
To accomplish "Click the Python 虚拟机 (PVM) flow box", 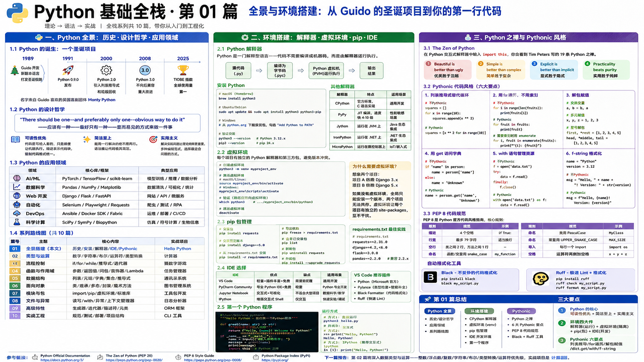I will click(x=326, y=71).
